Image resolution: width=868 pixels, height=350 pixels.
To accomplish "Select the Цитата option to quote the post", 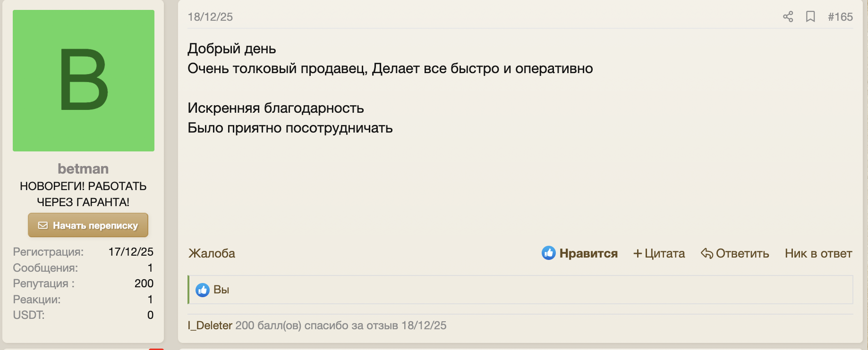I will (x=664, y=253).
